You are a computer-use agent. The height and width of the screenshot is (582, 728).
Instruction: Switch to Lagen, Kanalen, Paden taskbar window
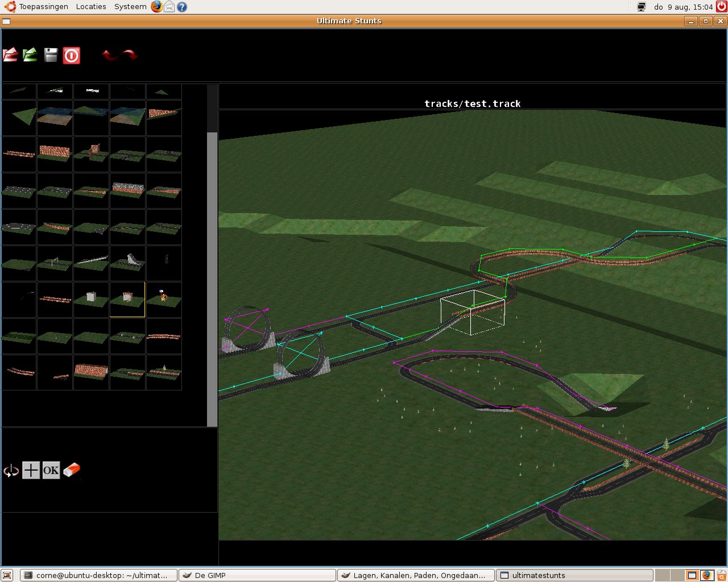click(416, 575)
